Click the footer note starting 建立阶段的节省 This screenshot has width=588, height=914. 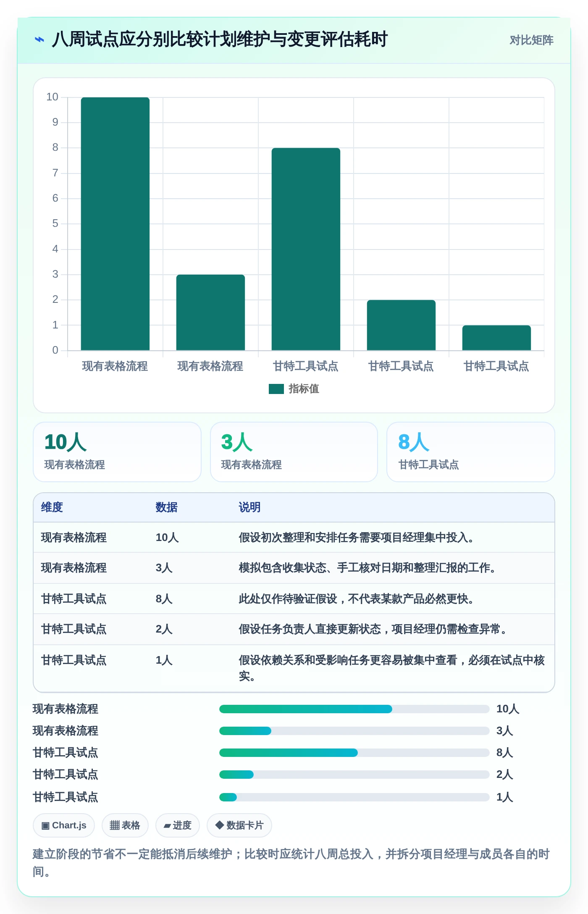291,863
